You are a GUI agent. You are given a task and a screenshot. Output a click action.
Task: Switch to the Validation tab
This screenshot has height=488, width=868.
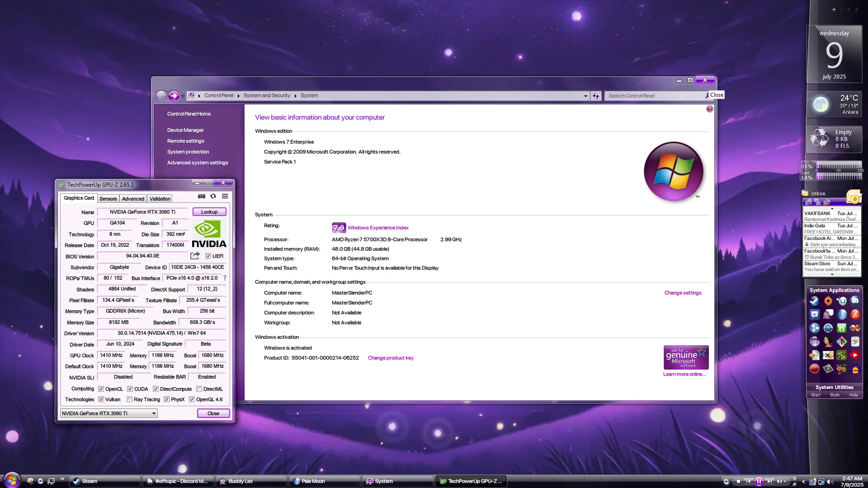(160, 199)
